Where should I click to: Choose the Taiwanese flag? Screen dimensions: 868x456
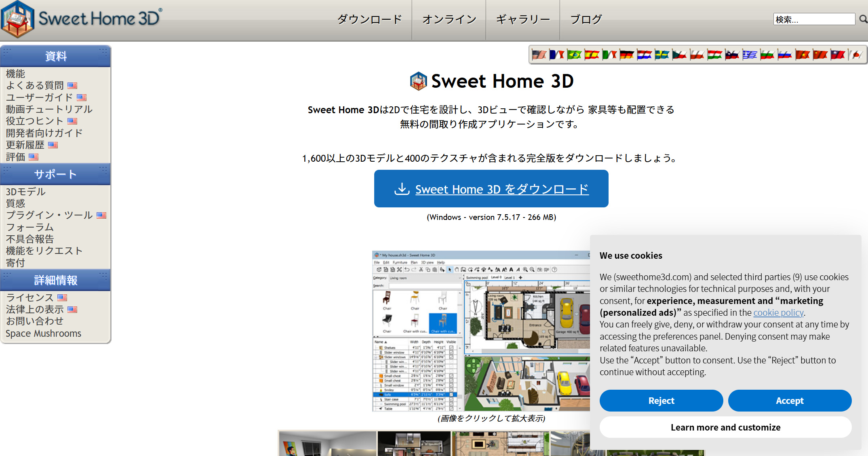point(838,55)
